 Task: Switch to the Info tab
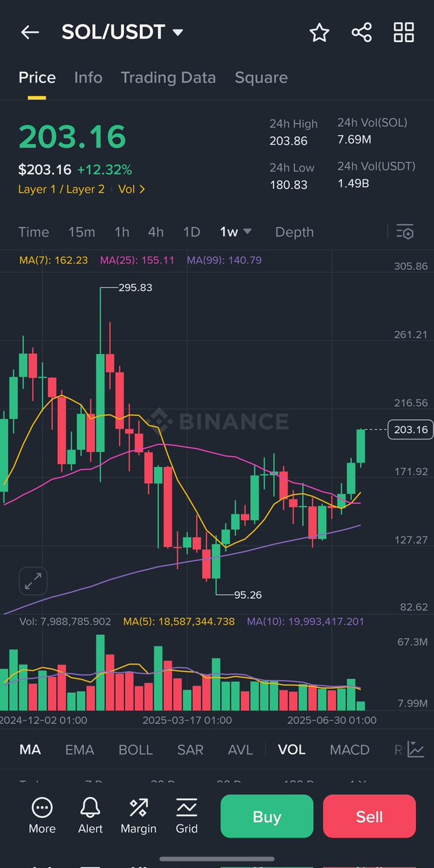pyautogui.click(x=88, y=77)
